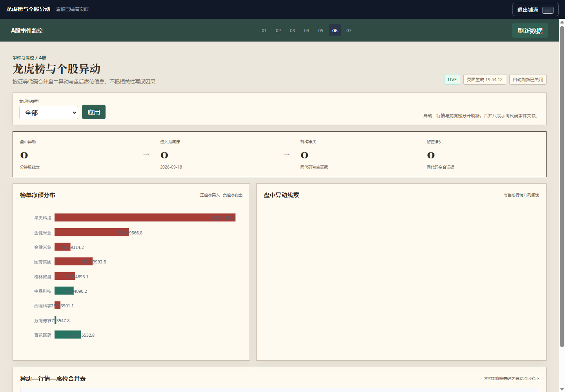
Task: Toggle the 自动刷新已关闭 auto-refresh chip
Action: 528,80
